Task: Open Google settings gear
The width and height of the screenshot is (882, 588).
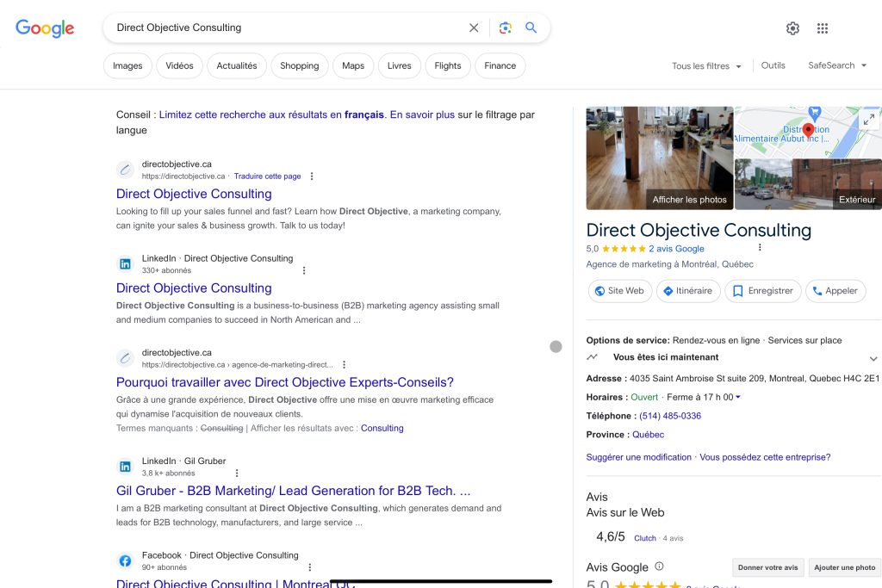Action: 792,28
